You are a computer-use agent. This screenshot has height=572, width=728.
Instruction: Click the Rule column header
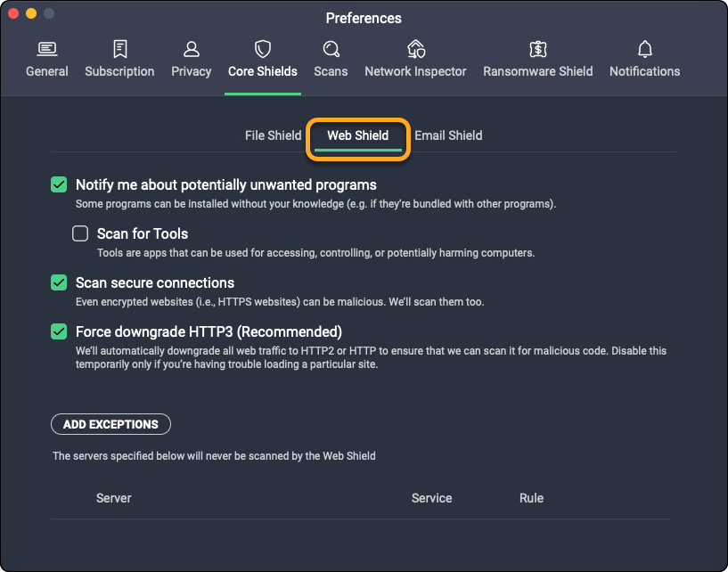coord(531,498)
